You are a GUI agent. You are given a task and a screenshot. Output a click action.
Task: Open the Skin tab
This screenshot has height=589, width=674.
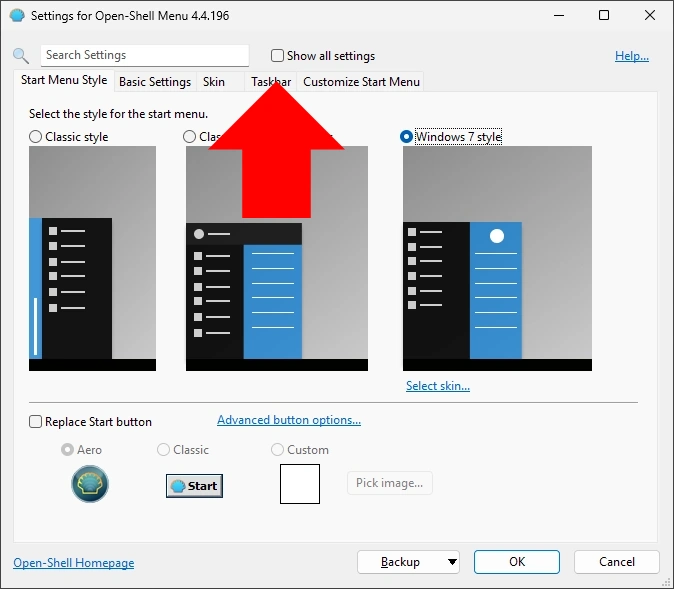click(221, 82)
